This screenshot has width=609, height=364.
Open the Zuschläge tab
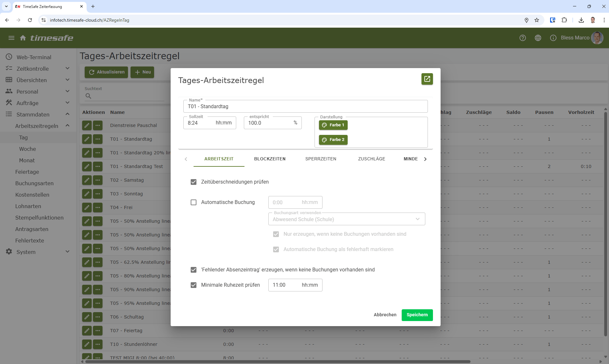tap(372, 159)
